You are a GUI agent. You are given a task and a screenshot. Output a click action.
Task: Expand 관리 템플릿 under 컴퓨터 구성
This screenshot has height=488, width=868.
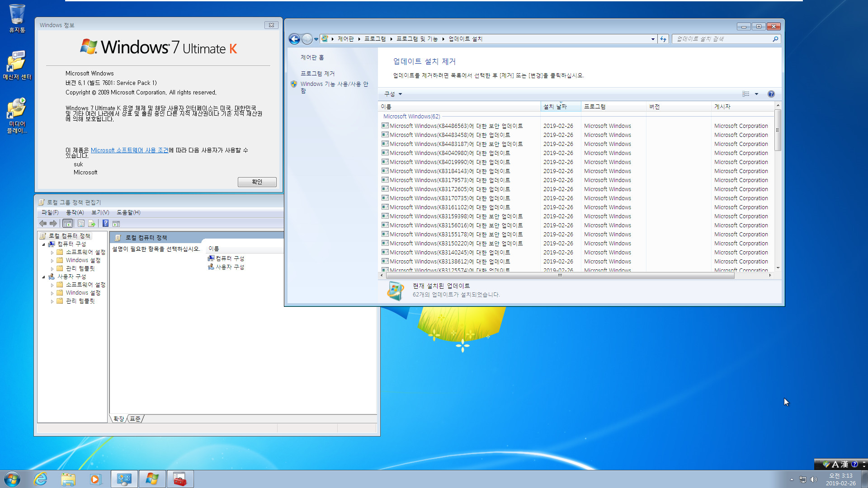pos(52,269)
